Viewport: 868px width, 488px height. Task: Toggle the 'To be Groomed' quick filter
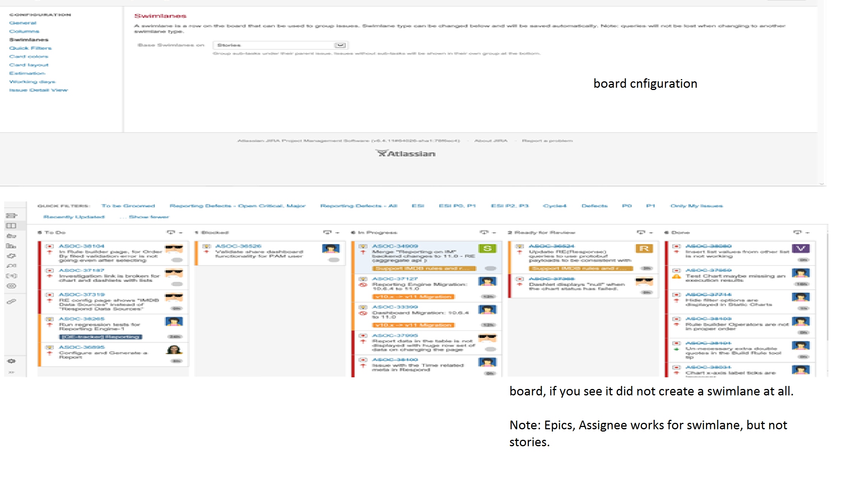coord(128,206)
